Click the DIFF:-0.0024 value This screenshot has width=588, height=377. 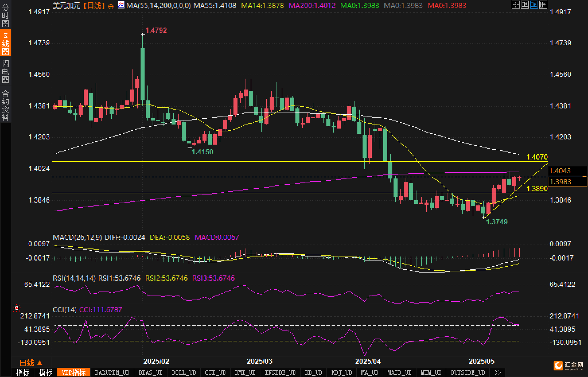tap(125, 237)
